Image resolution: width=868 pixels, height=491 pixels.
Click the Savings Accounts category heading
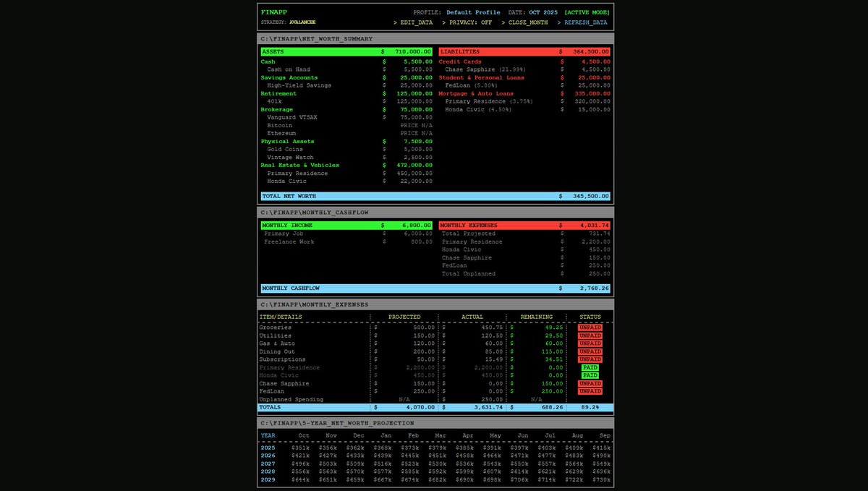[289, 77]
